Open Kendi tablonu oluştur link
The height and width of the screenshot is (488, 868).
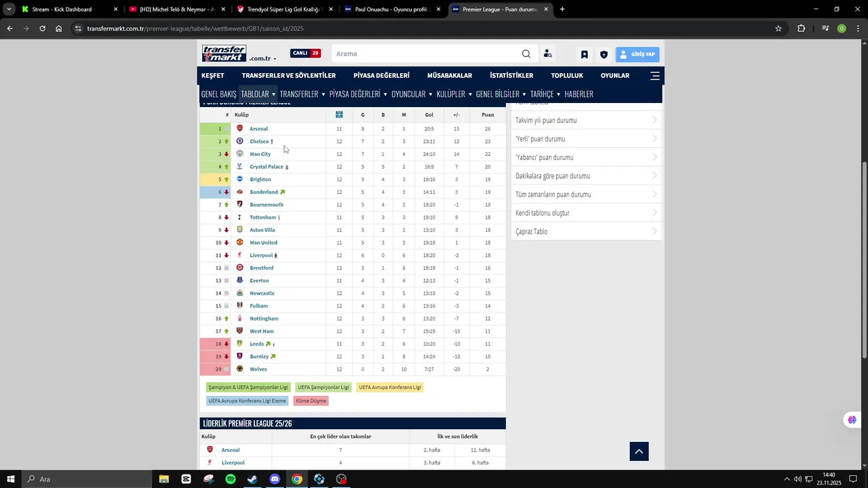click(x=587, y=213)
